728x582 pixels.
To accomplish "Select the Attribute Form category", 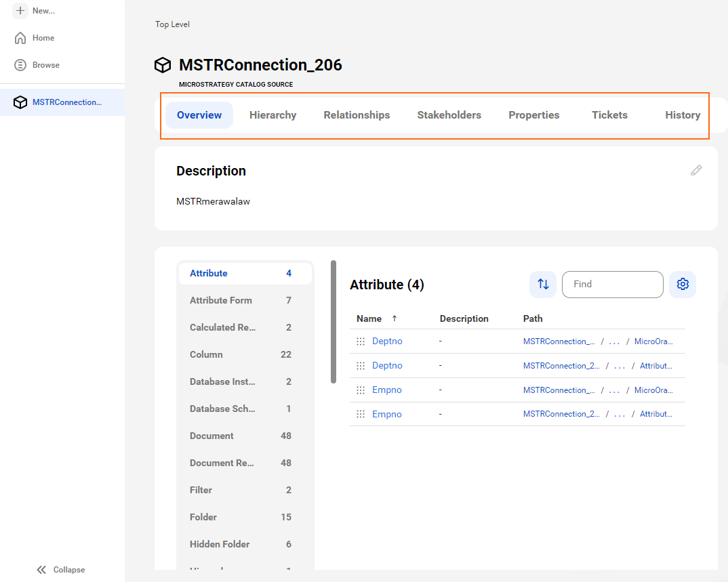I will (245, 300).
